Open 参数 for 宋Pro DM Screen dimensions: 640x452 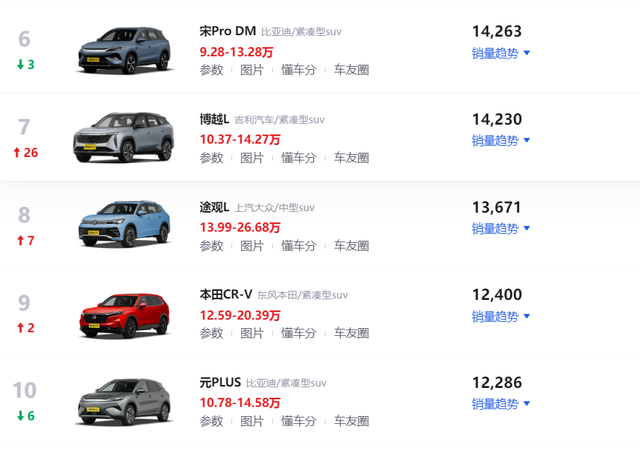pos(211,70)
